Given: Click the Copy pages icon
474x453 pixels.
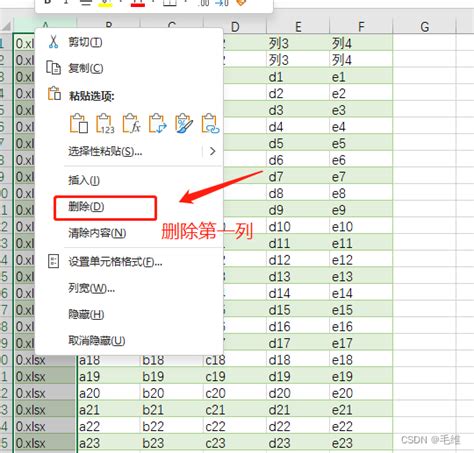Looking at the screenshot, I should (53, 68).
